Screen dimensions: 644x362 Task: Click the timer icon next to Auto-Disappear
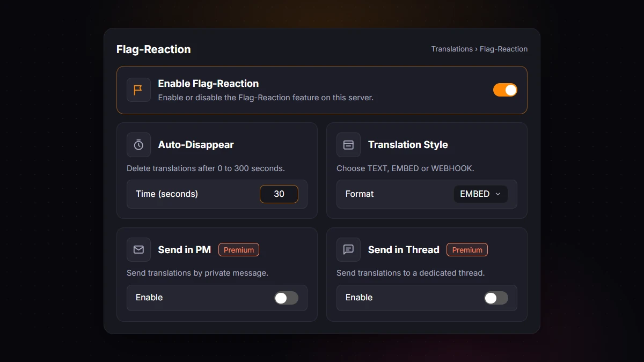coord(138,145)
